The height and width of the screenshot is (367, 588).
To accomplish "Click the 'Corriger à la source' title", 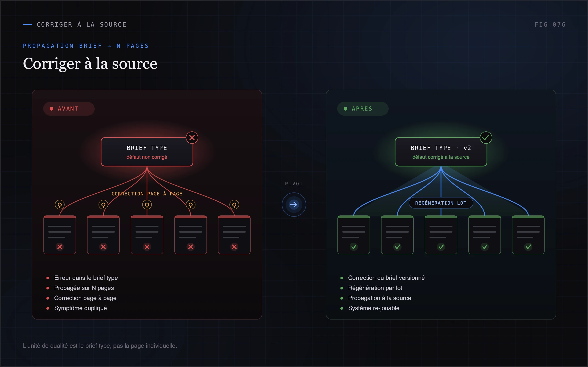I will pyautogui.click(x=90, y=64).
